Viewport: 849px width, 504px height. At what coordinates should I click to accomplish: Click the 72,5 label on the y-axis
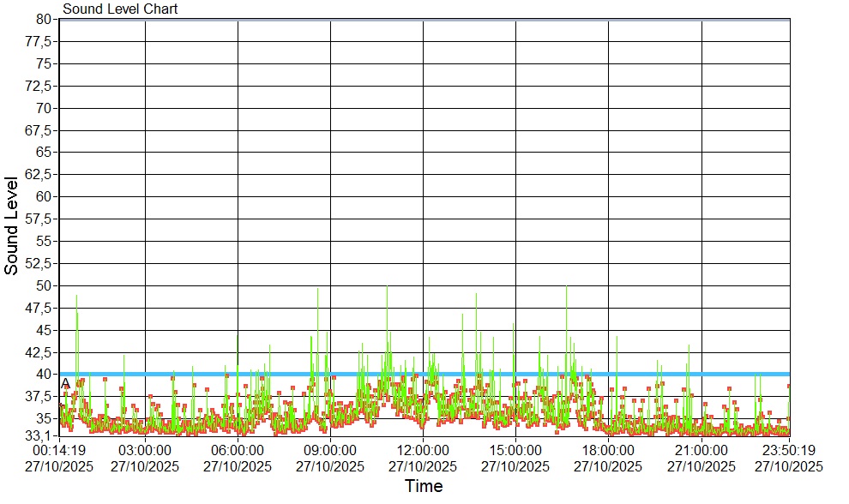pyautogui.click(x=40, y=86)
